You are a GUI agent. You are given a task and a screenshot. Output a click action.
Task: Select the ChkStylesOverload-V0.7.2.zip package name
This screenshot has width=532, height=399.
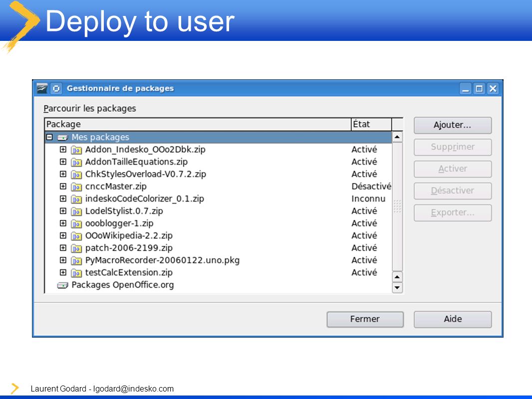click(146, 174)
